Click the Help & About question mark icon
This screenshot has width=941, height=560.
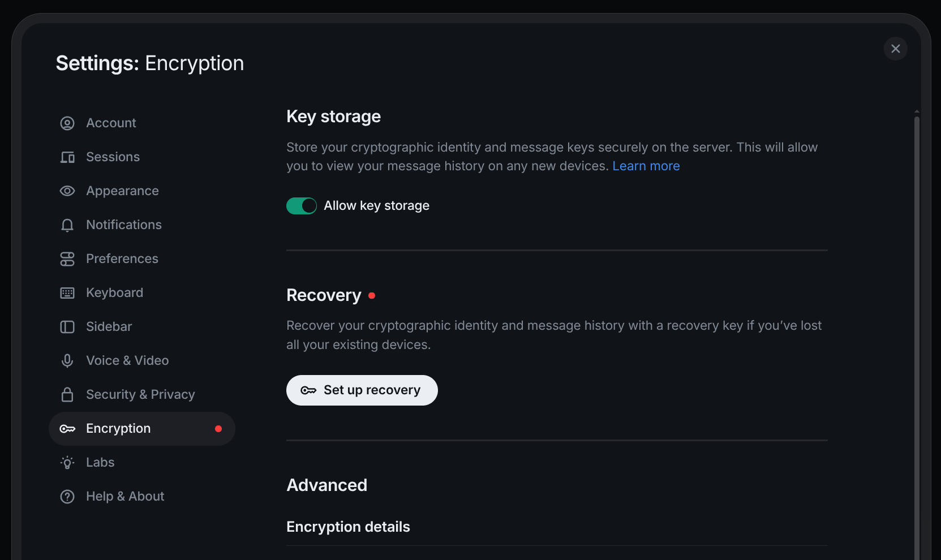67,496
